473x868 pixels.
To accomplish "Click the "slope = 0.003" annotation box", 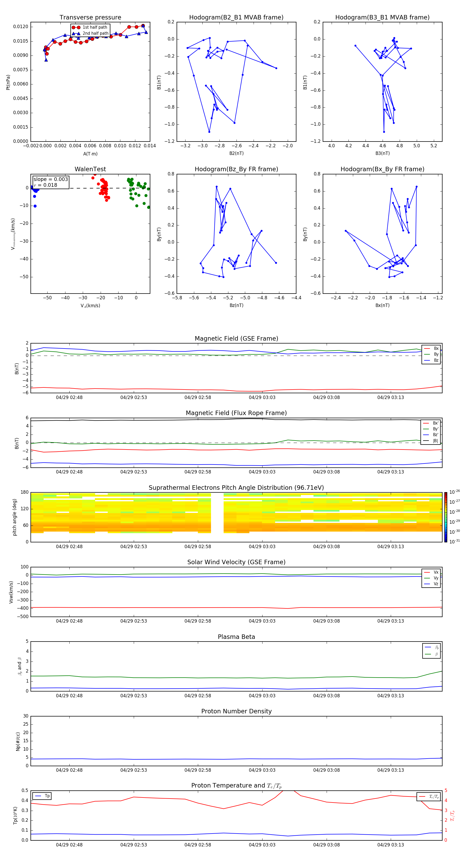I will pyautogui.click(x=50, y=182).
